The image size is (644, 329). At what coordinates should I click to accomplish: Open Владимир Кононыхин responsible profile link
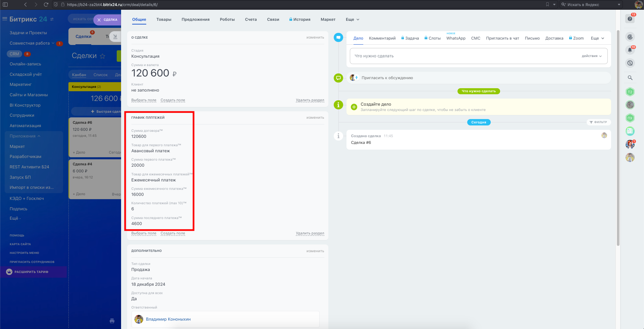click(x=168, y=319)
